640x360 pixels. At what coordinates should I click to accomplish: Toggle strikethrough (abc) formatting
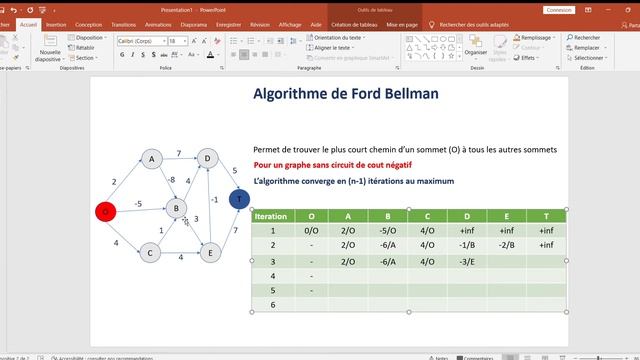[164, 54]
